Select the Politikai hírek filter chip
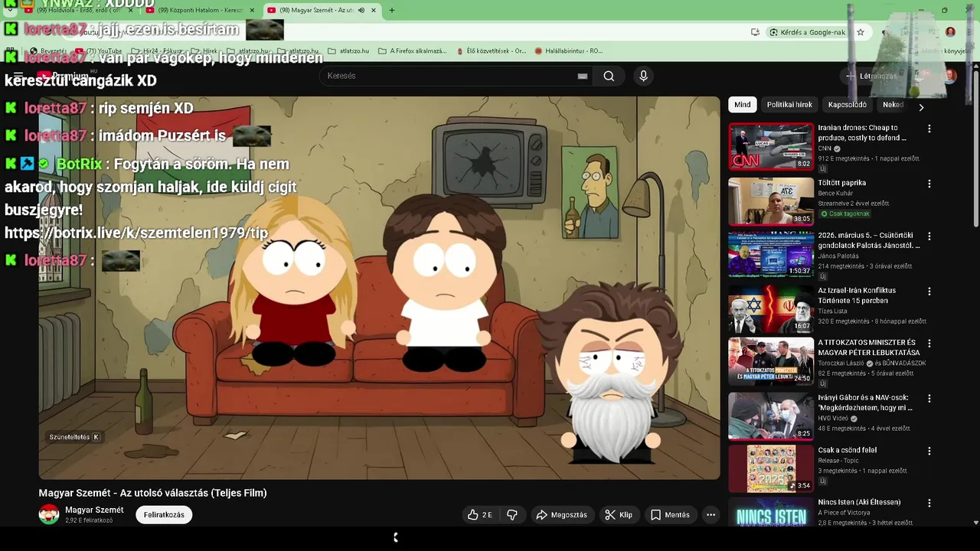The width and height of the screenshot is (980, 551). click(x=789, y=105)
